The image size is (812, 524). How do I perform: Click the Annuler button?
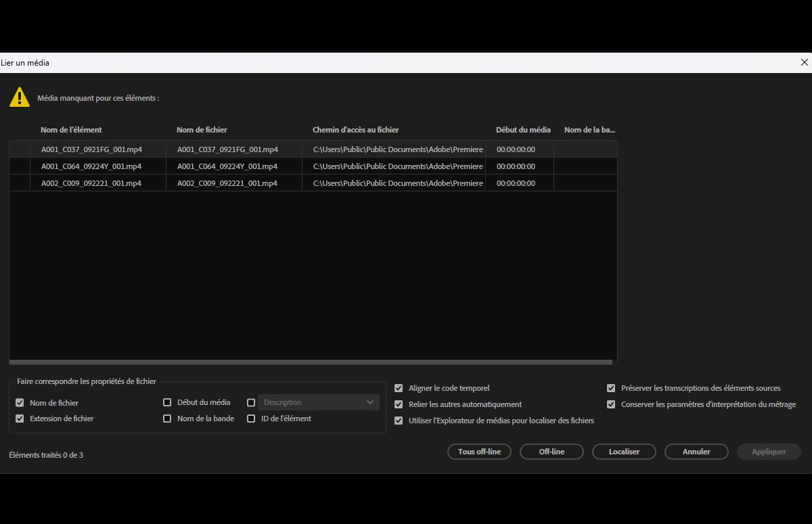coord(696,452)
